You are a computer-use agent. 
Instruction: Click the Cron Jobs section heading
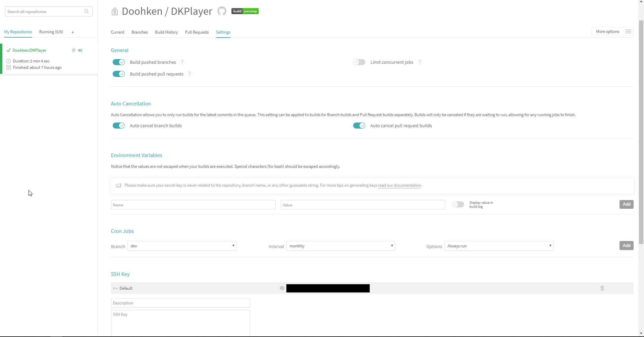(122, 231)
